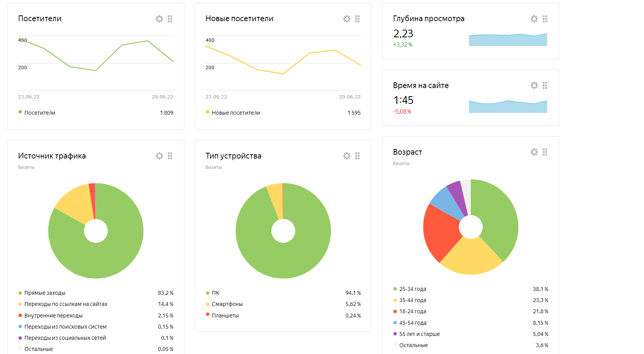Click the Глубина просмотра sparkline area chart

[508, 40]
